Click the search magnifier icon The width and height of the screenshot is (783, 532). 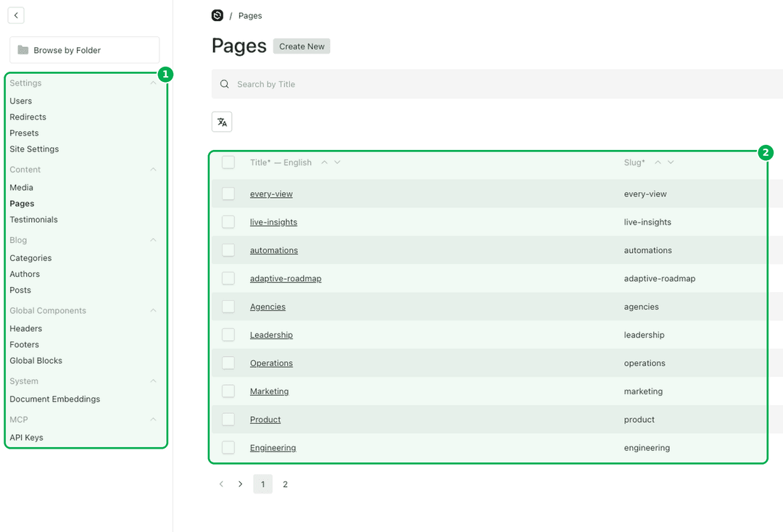(225, 84)
